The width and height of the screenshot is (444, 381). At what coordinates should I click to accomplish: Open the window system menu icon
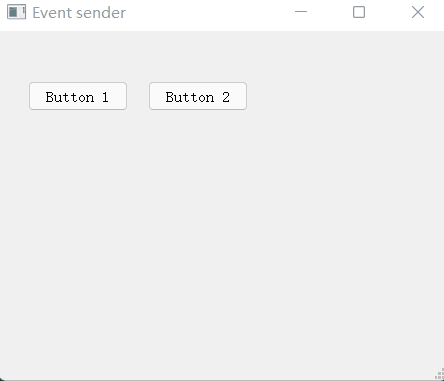pos(16,12)
